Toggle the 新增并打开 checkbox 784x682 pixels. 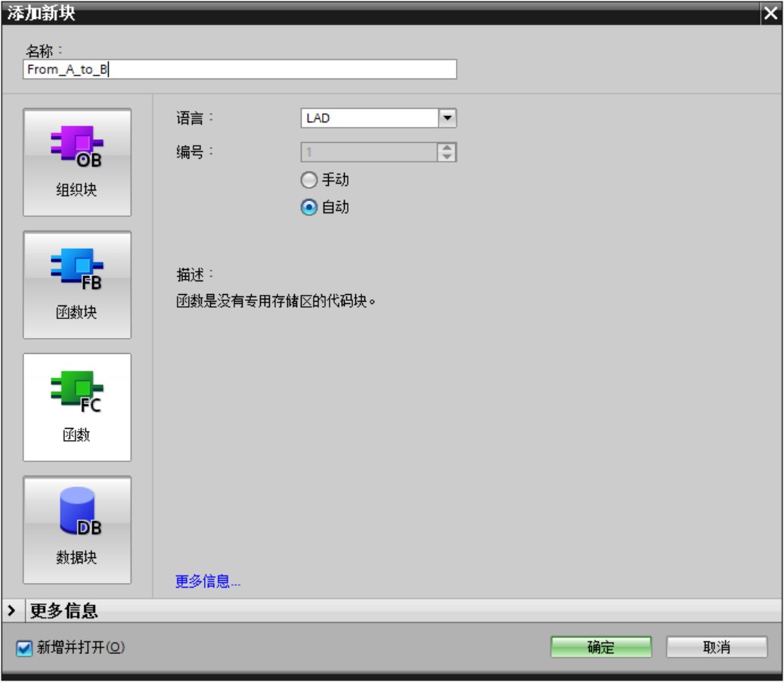(25, 648)
